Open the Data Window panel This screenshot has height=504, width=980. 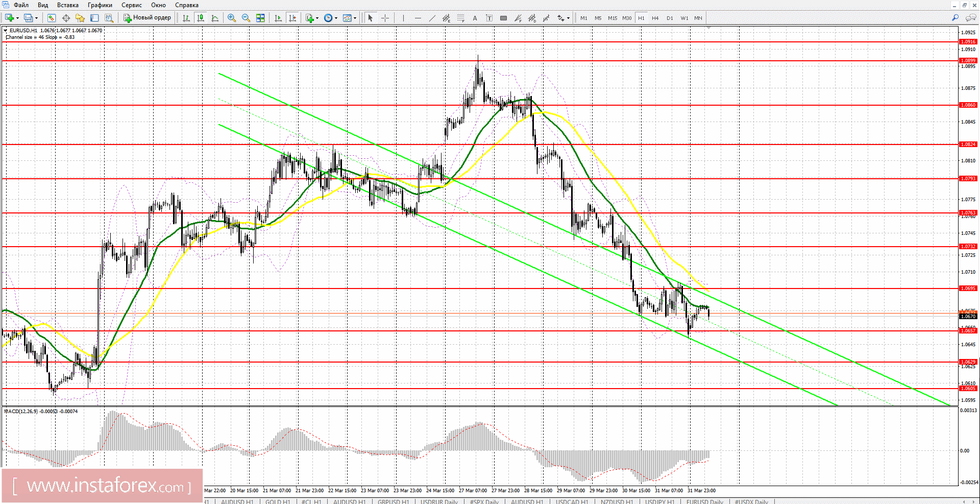pyautogui.click(x=66, y=18)
